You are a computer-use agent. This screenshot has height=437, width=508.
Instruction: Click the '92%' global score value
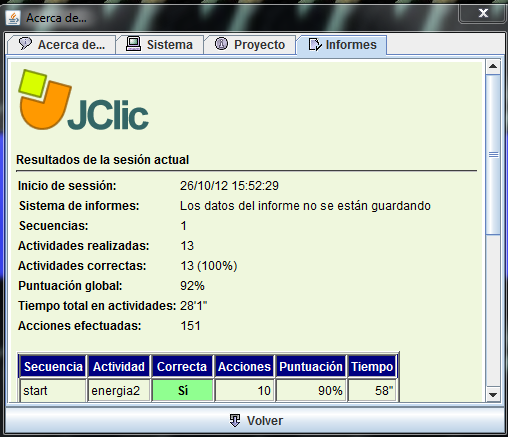(192, 286)
